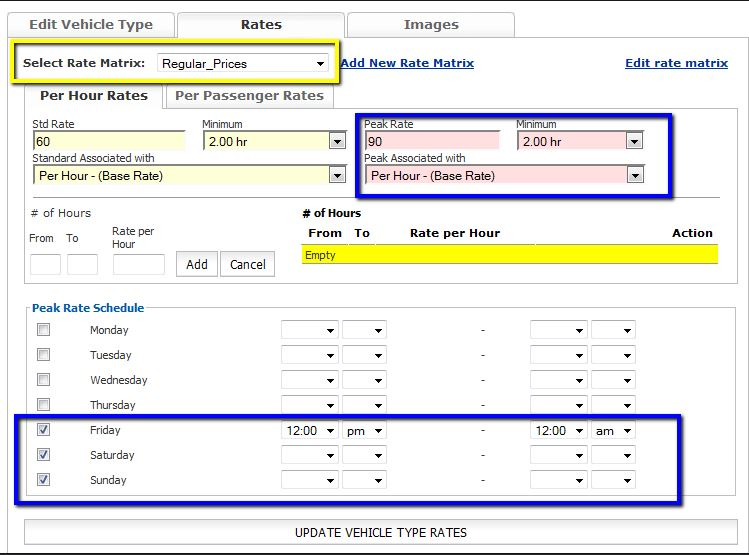Expand the Peak Minimum hours dropdown

coord(579,141)
